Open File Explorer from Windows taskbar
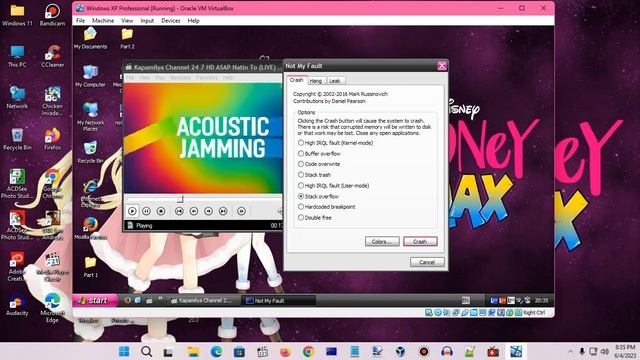Viewport: 640px width, 360px height. (193, 351)
